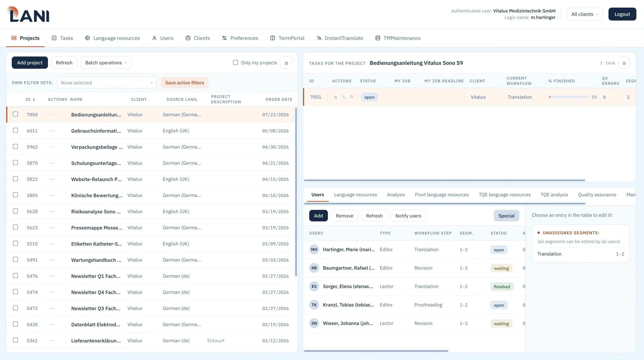This screenshot has height=360, width=644.
Task: Enable the Only my projects checkbox
Action: coord(235,62)
